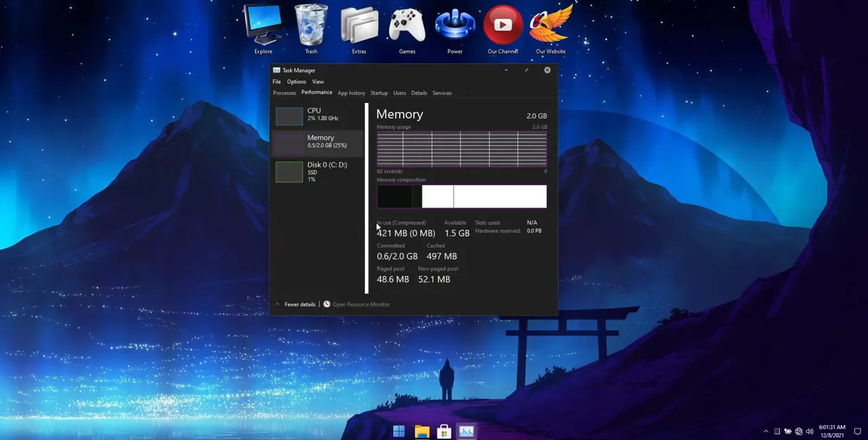
Task: Click the Hardware reserved label
Action: 498,231
